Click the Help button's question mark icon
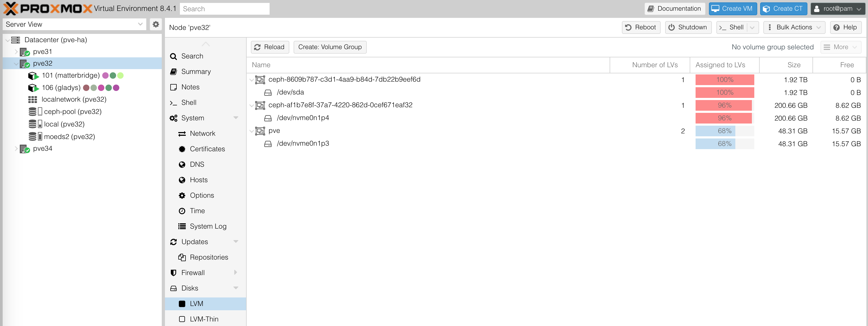Image resolution: width=868 pixels, height=326 pixels. click(x=836, y=28)
